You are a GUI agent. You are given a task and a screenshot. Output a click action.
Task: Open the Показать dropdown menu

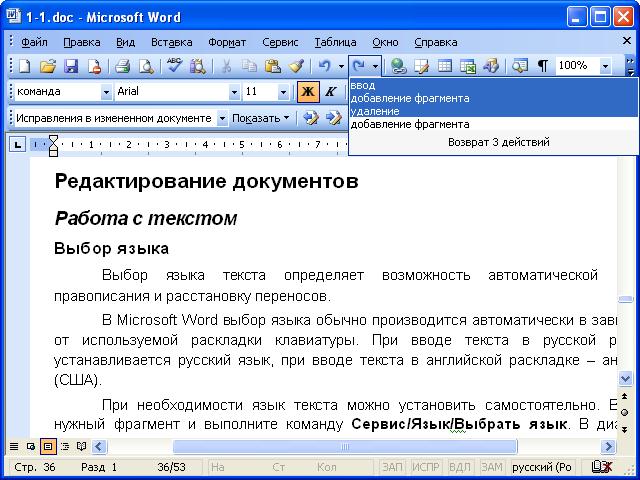click(x=260, y=119)
